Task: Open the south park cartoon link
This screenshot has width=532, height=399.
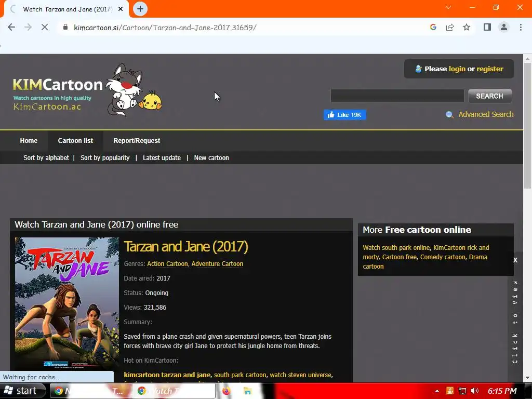Action: coord(240,375)
